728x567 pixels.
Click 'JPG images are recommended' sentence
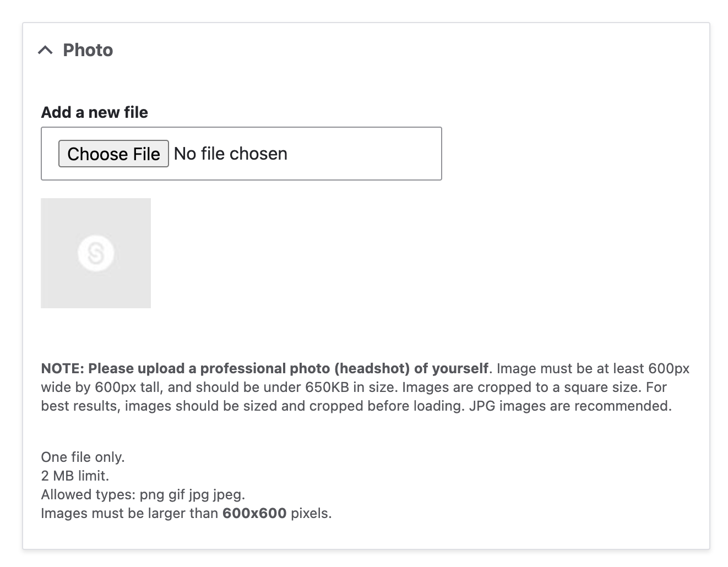click(x=570, y=406)
